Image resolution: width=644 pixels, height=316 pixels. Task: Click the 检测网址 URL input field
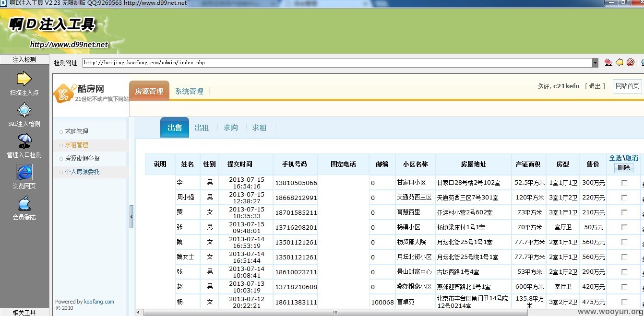(337, 63)
